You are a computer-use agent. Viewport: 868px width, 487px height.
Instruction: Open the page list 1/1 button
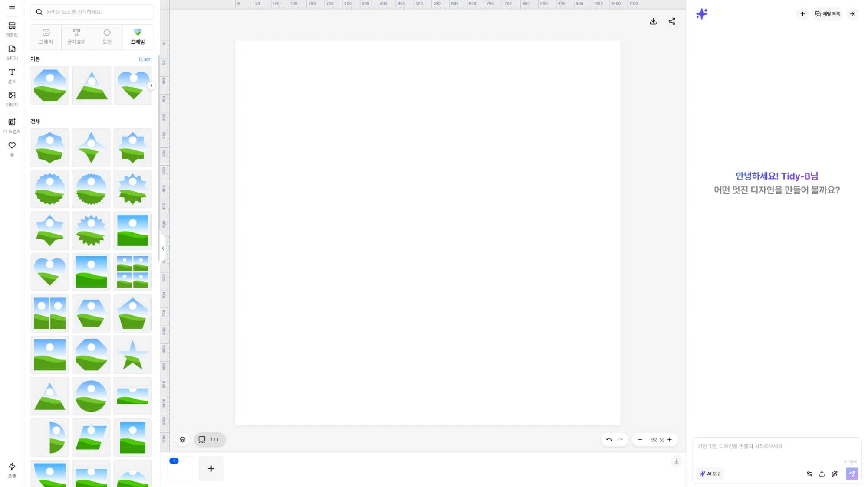[x=210, y=439]
